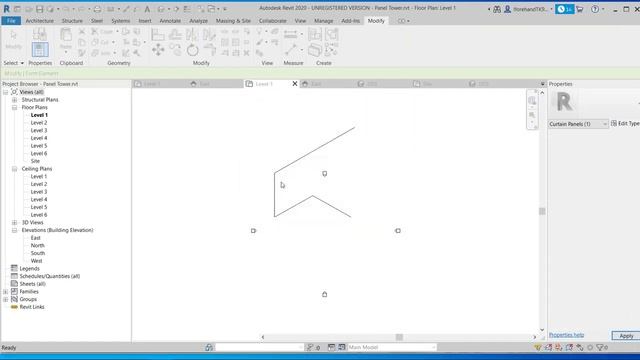
Task: Collapse the Floor Plans tree node
Action: click(x=15, y=107)
